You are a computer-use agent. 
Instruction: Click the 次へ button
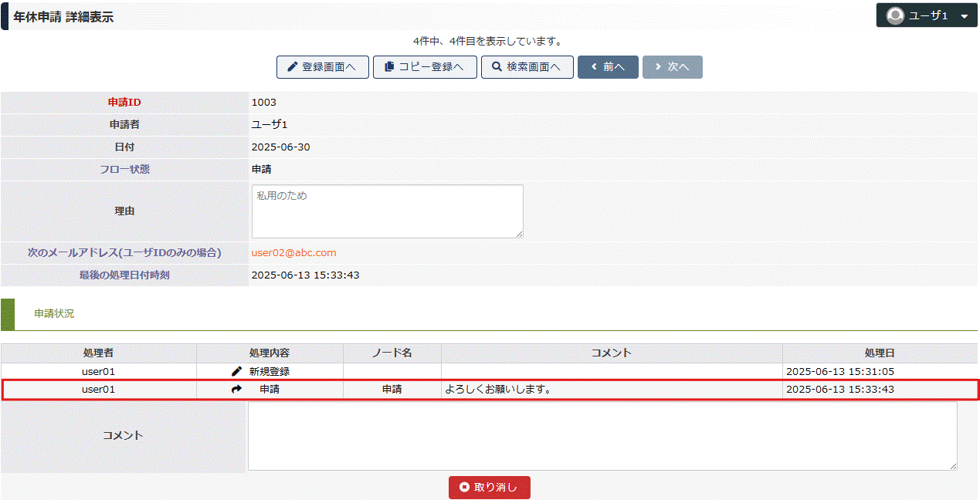[x=673, y=67]
